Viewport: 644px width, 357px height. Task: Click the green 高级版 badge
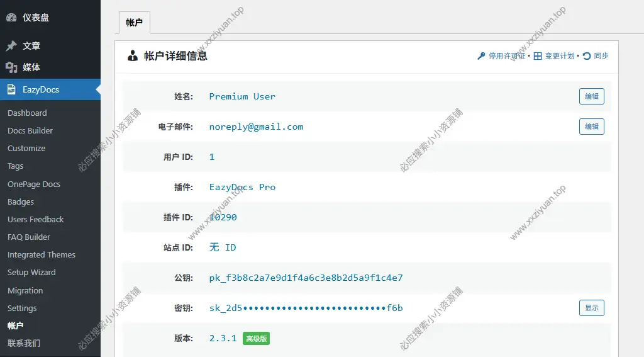257,339
